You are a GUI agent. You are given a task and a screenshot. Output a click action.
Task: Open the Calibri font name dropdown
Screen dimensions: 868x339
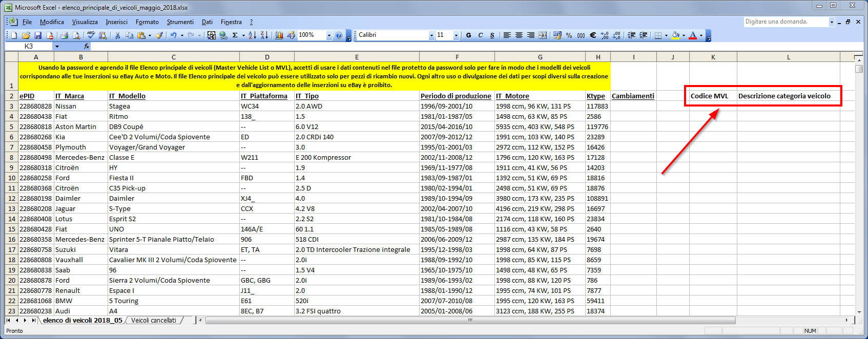pyautogui.click(x=431, y=35)
